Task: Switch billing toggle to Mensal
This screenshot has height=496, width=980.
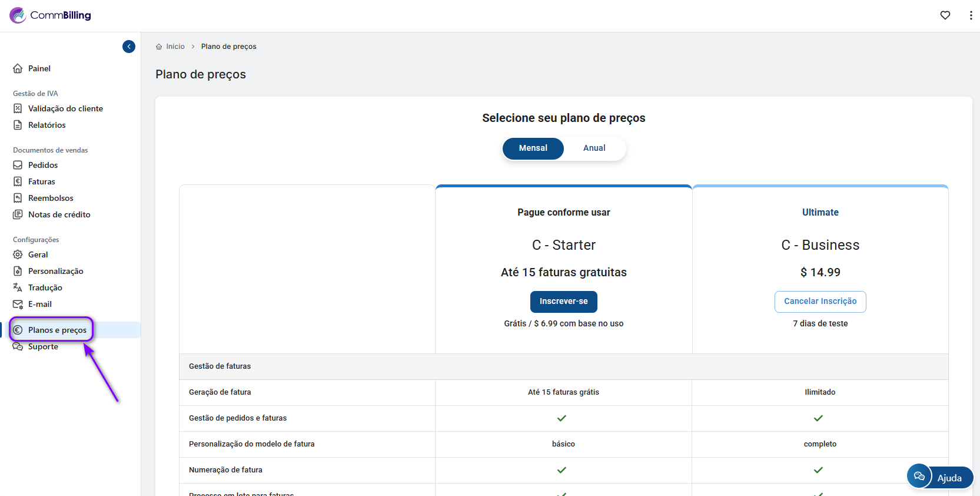Action: click(x=533, y=148)
